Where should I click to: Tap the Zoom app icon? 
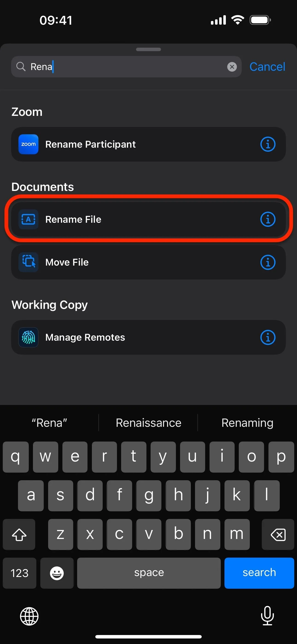(28, 144)
